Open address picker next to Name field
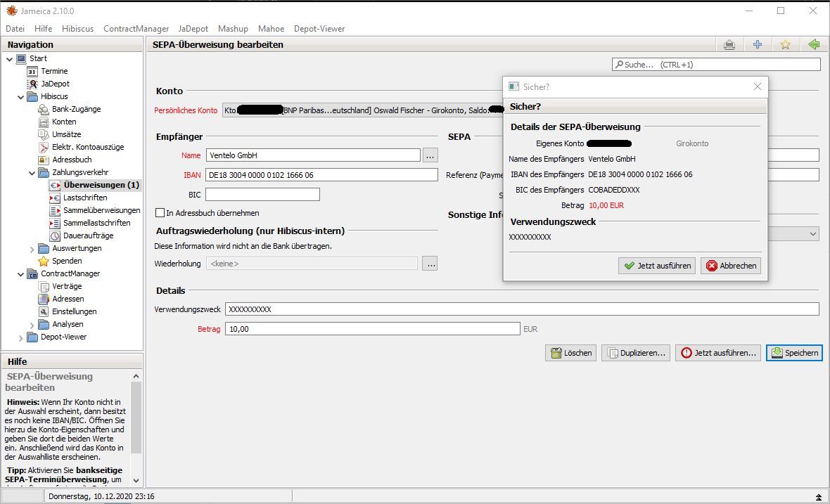 pos(430,155)
